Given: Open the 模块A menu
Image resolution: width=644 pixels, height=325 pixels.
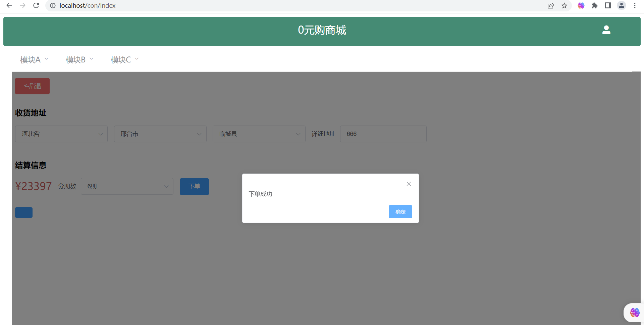Looking at the screenshot, I should (x=34, y=59).
